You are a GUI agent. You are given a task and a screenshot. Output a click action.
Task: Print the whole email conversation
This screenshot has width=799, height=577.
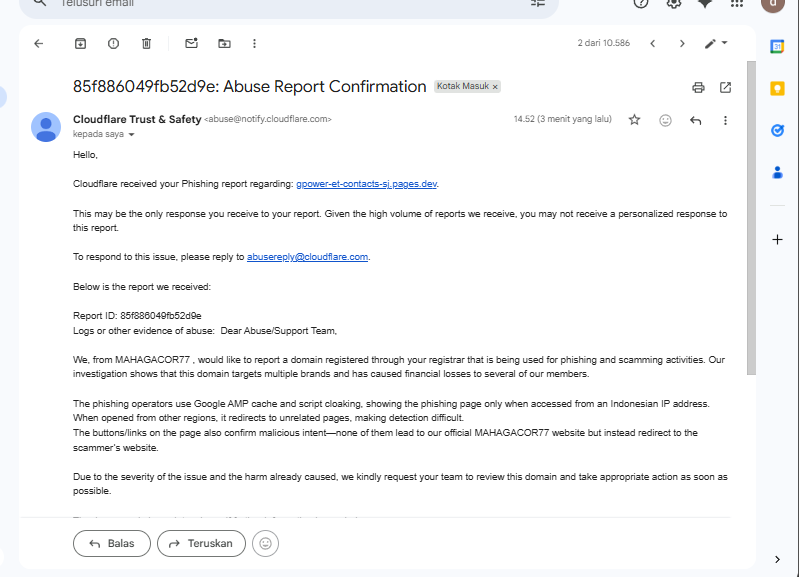coord(699,87)
